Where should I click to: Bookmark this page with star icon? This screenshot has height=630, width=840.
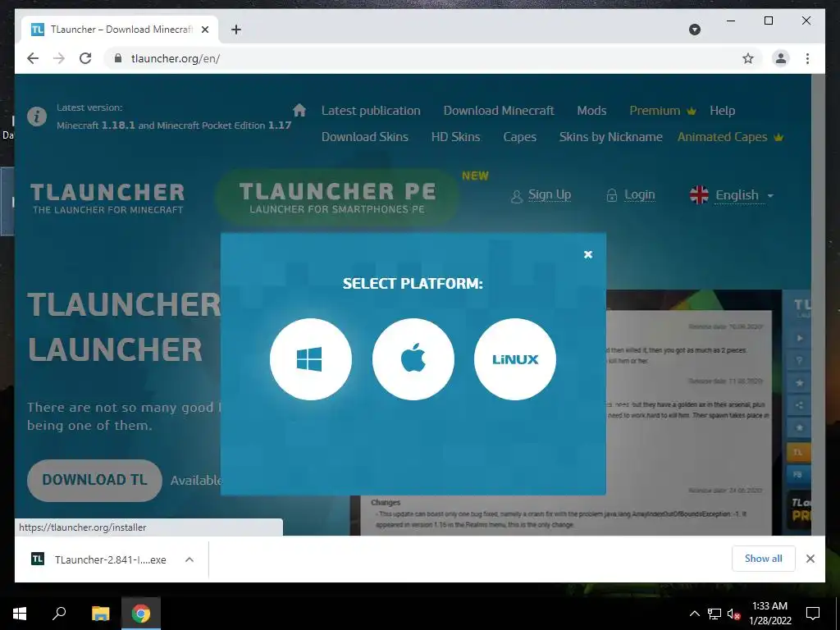pos(748,58)
